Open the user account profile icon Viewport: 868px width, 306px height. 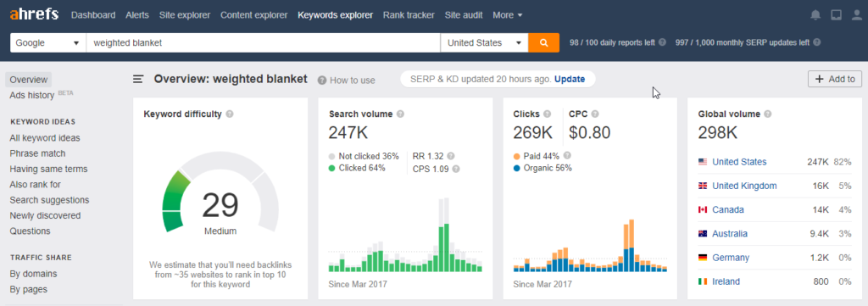[857, 15]
